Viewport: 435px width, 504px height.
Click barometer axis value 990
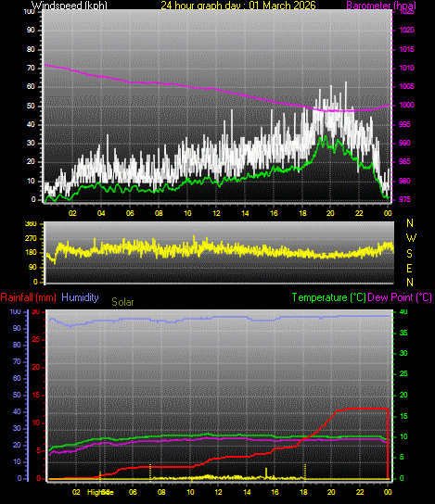click(404, 143)
